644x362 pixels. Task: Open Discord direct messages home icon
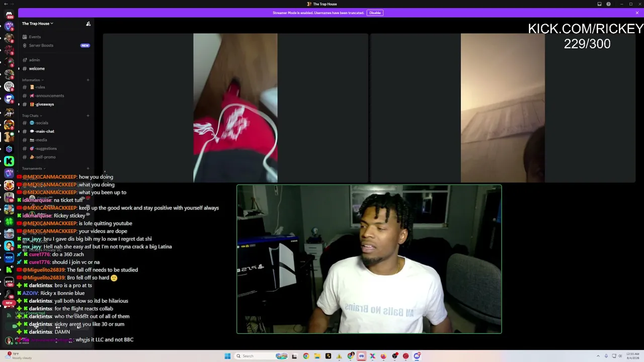tap(9, 15)
